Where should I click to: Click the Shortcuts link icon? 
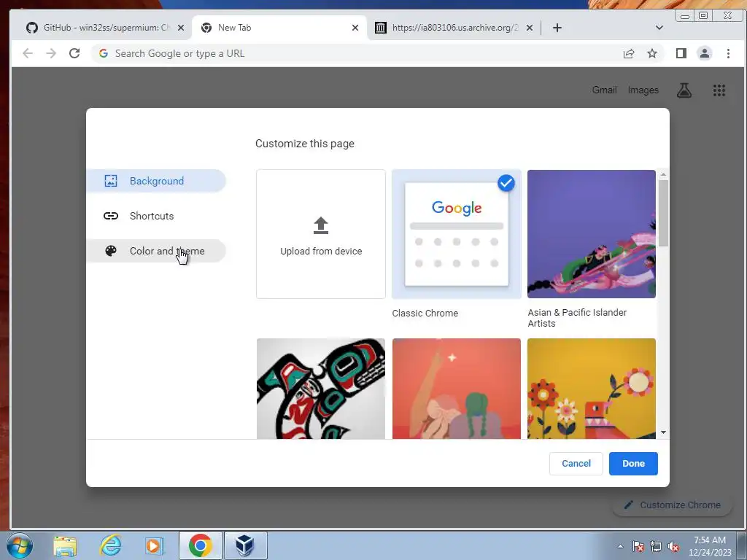[111, 216]
